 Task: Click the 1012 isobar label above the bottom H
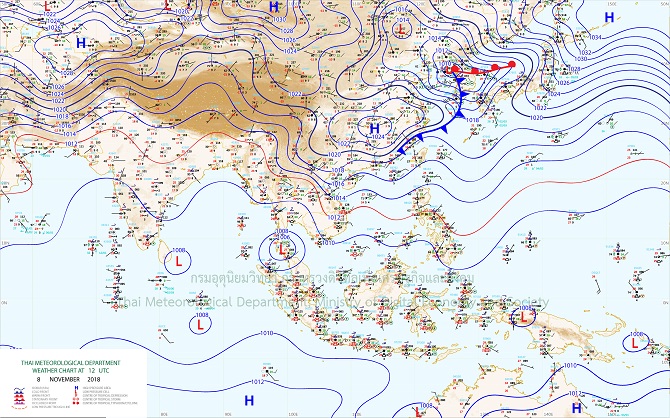(x=256, y=382)
